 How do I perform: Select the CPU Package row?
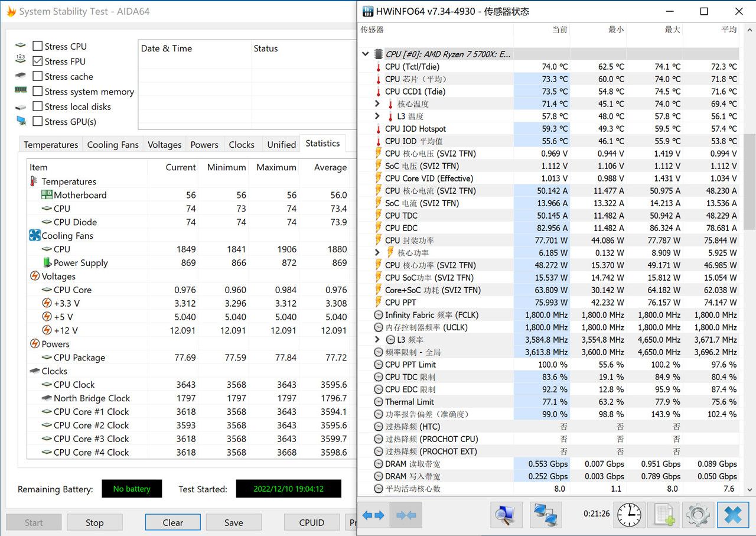point(189,358)
